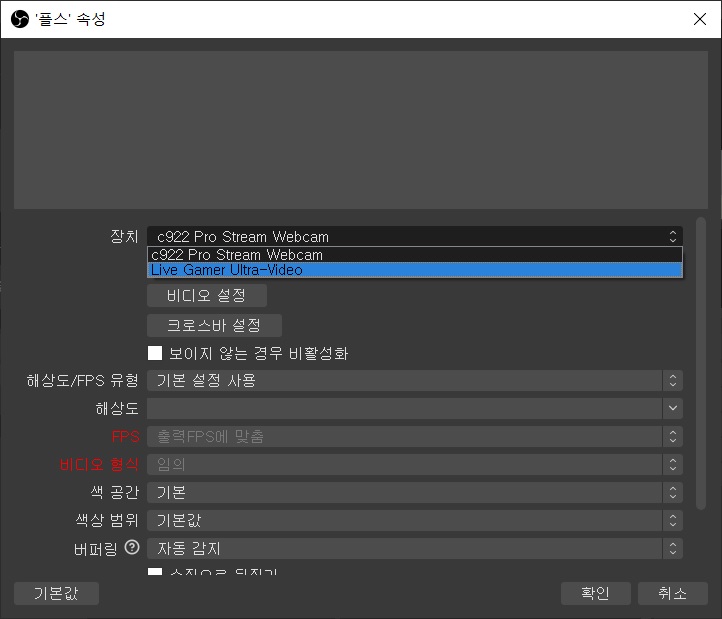Viewport: 722px width, 619px height.
Task: Close the '플스' 속성 window
Action: 700,19
